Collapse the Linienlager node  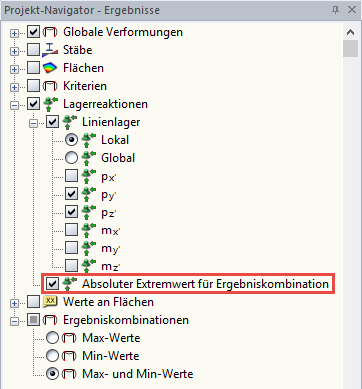[33, 123]
